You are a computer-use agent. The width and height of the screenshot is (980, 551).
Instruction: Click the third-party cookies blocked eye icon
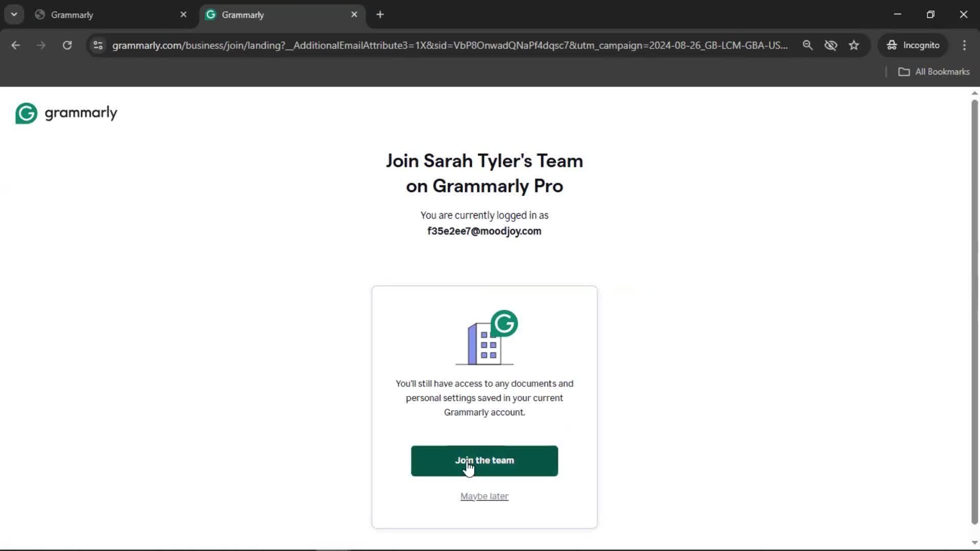coord(831,45)
